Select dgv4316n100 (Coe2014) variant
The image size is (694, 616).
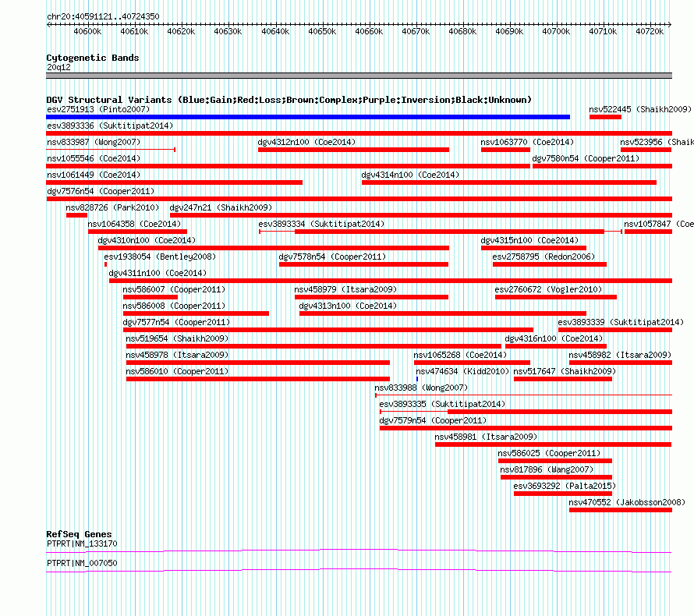coord(554,338)
